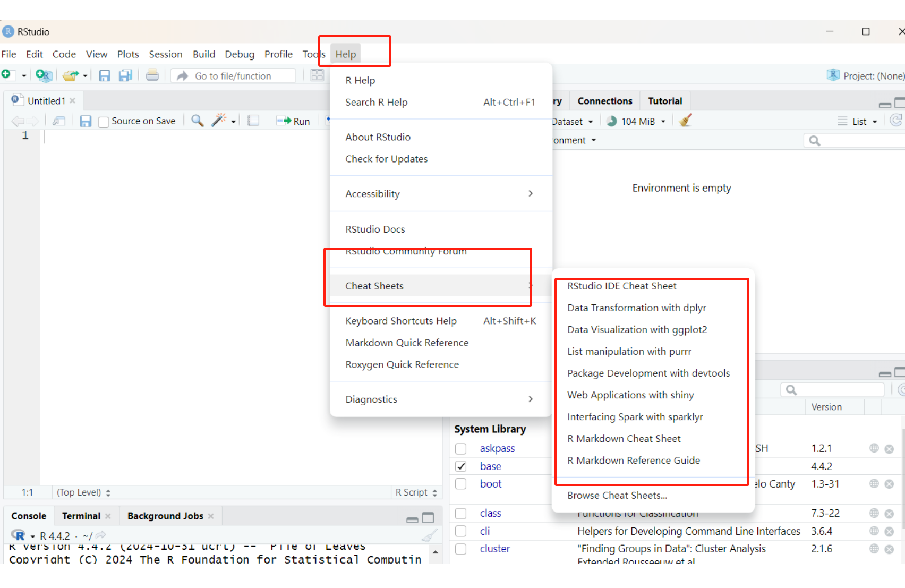Click the console scrollbar up arrow
The image size is (905, 588).
click(x=436, y=552)
